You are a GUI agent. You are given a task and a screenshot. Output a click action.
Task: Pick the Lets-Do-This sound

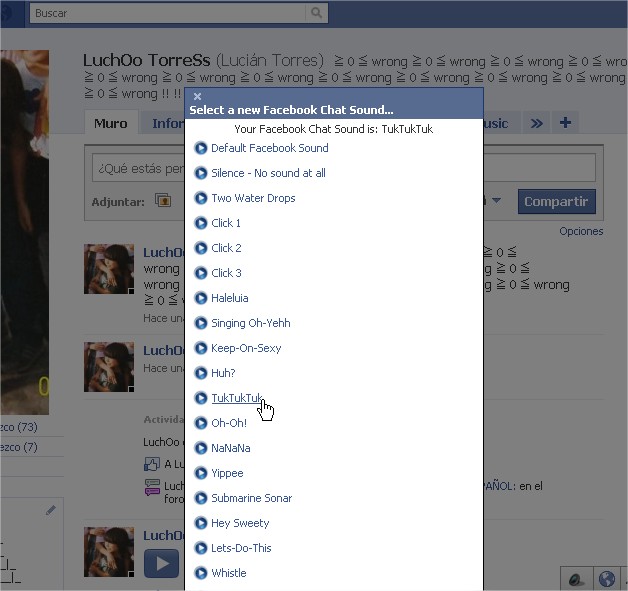tap(241, 548)
